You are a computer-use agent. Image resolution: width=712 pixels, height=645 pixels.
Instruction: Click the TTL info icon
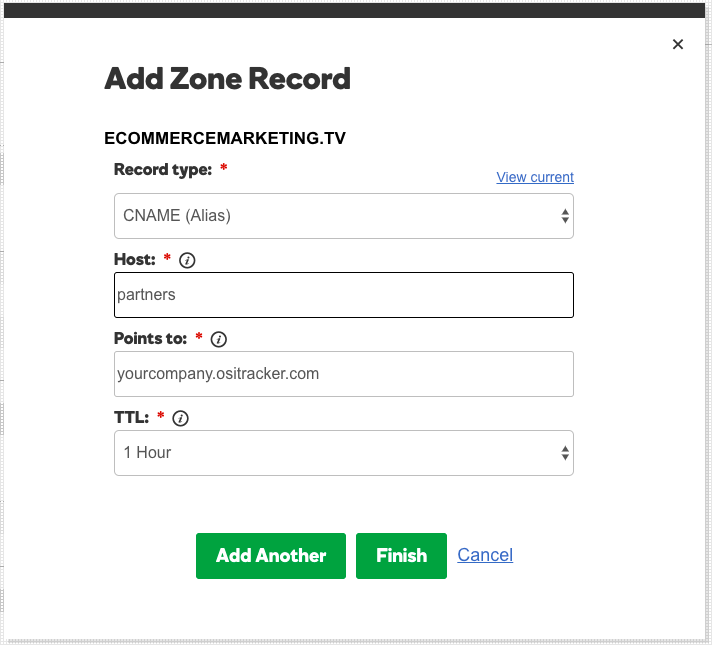pyautogui.click(x=180, y=418)
